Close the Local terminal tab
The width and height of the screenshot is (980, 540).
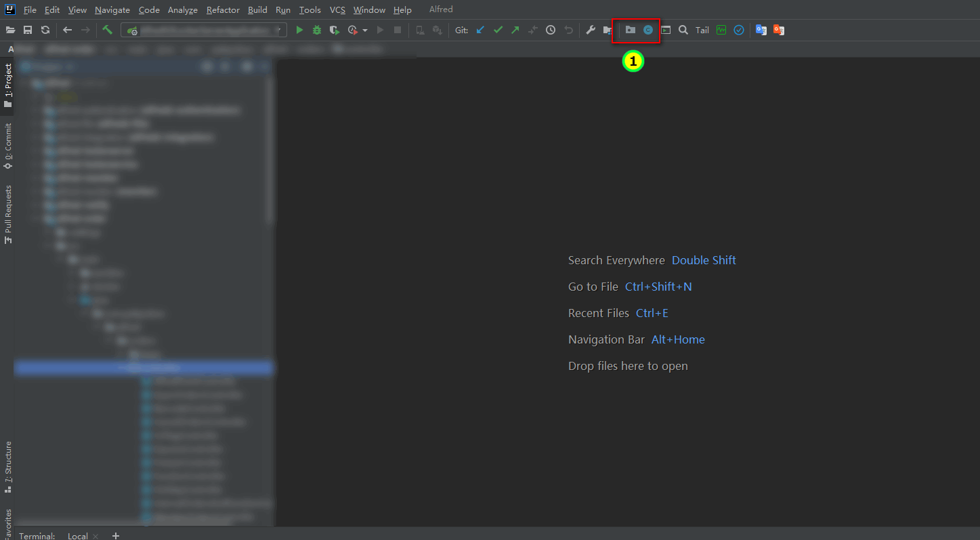tap(95, 536)
